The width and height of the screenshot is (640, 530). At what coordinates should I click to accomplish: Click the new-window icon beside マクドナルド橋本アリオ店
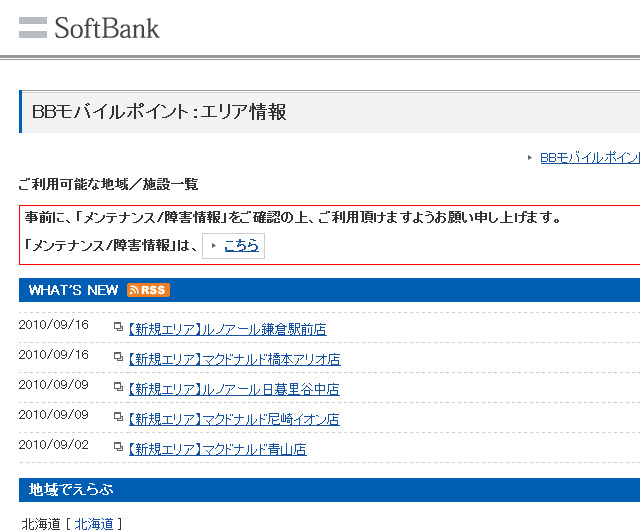[x=118, y=356]
